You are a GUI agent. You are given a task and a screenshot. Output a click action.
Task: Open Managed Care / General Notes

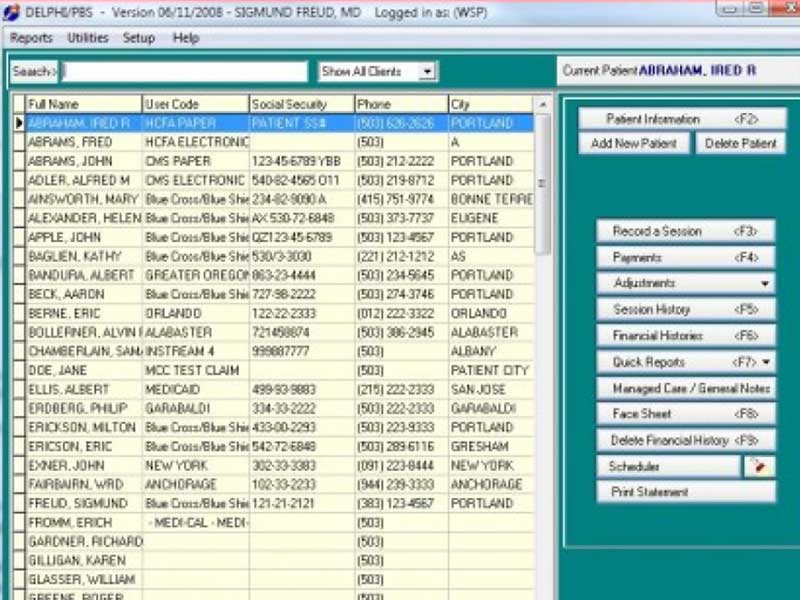686,388
